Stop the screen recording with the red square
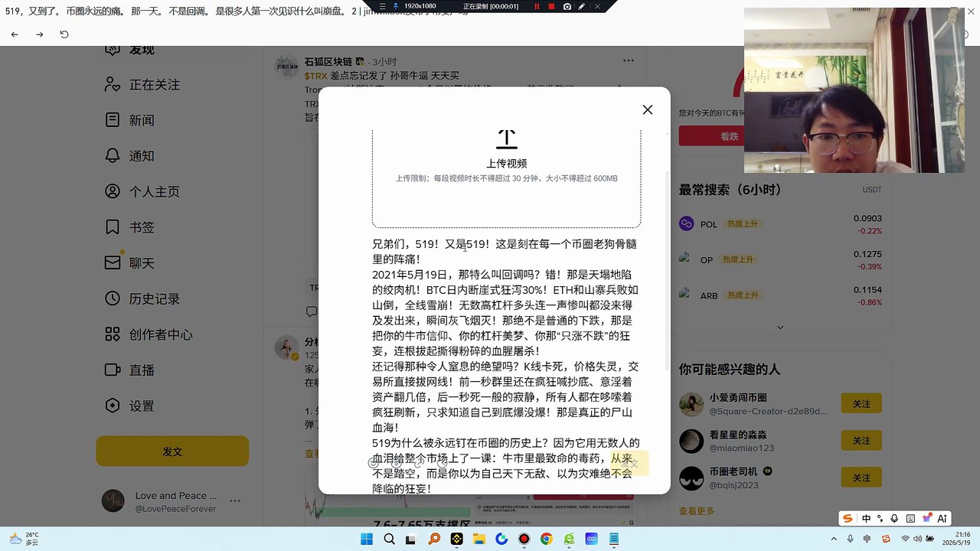 point(551,6)
